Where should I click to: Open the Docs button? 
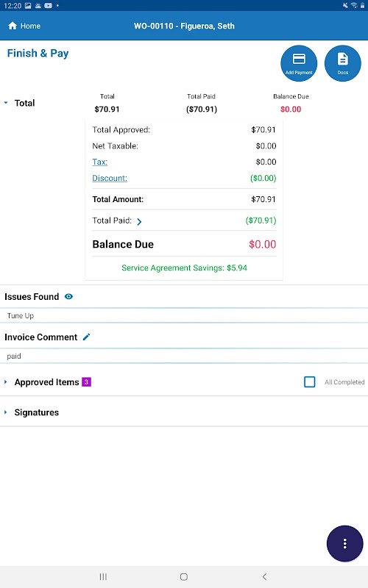click(x=342, y=63)
